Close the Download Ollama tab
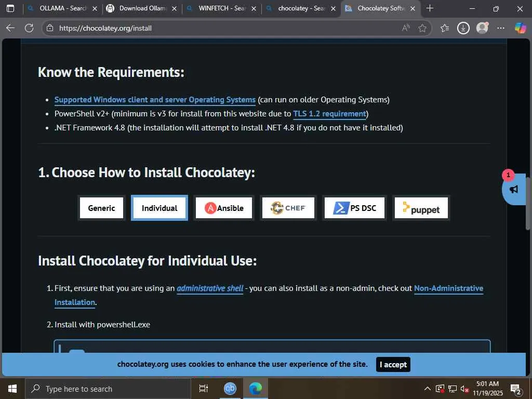The height and width of the screenshot is (399, 532). (x=175, y=9)
